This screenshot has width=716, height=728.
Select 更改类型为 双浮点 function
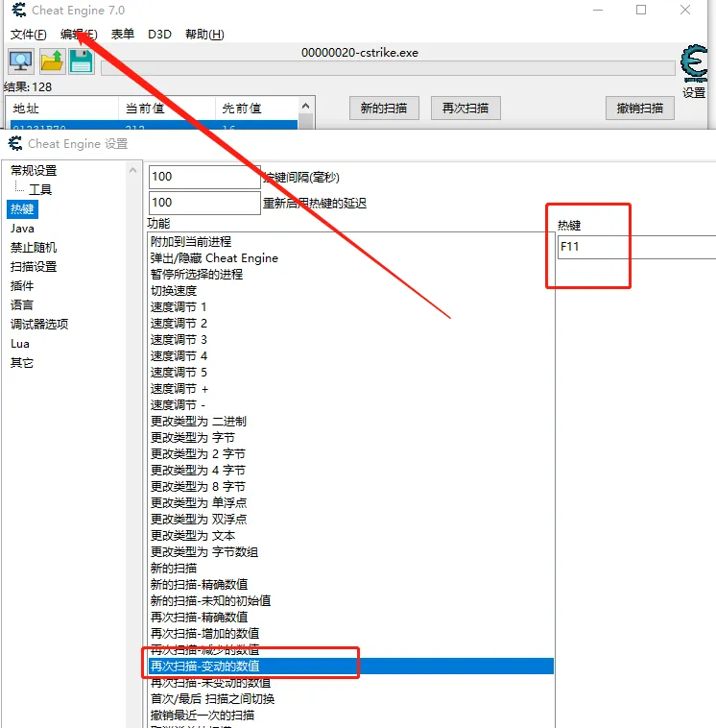point(351,519)
